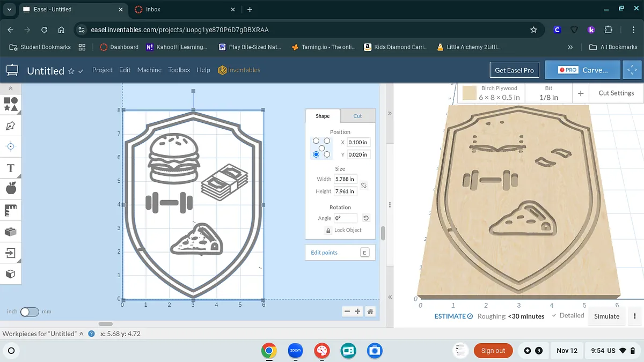Toggle the inch/mm unit switch
This screenshot has height=362, width=644.
(x=30, y=312)
